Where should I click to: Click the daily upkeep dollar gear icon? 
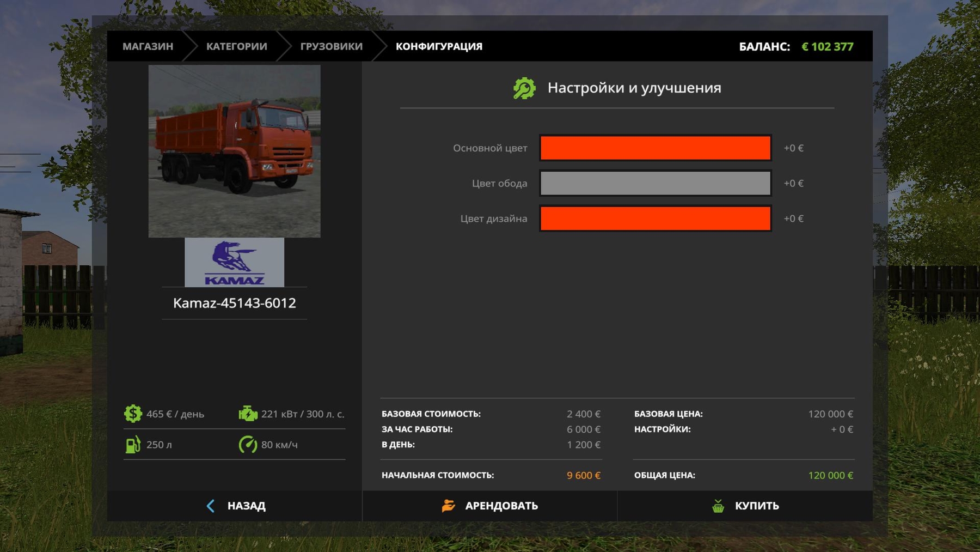pos(133,414)
